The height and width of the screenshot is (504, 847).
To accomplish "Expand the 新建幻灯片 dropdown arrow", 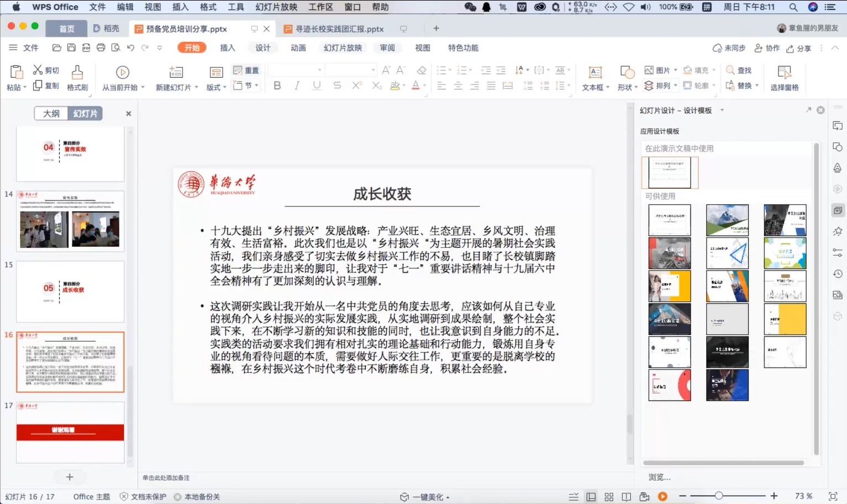I will pos(196,87).
